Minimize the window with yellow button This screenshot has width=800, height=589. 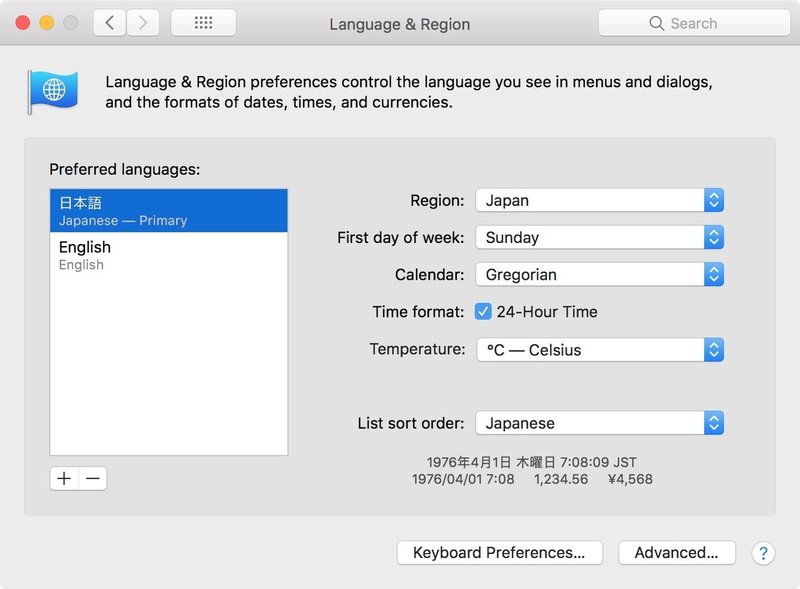(x=46, y=23)
